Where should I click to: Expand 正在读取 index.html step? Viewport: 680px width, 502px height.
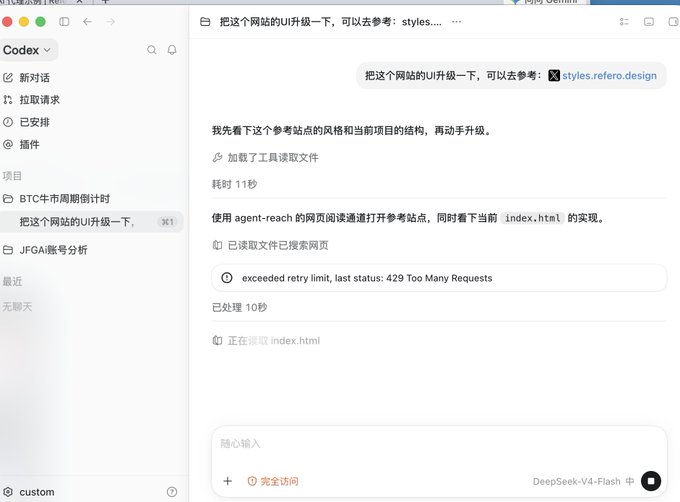pos(266,341)
